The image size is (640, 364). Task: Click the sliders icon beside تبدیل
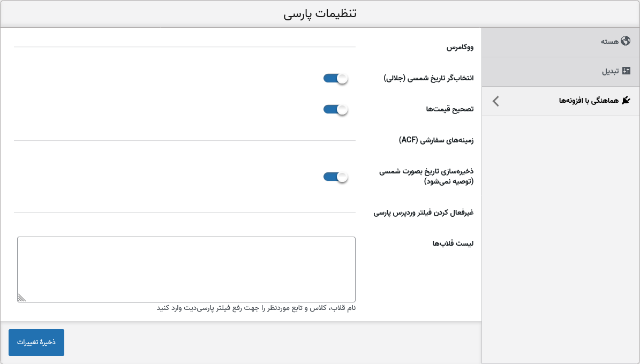[626, 71]
